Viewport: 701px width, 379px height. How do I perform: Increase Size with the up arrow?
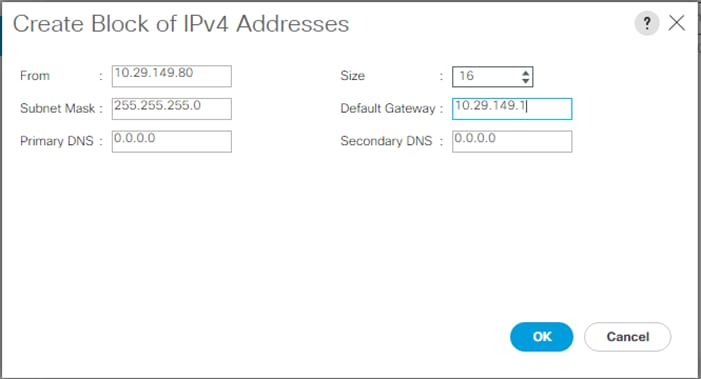click(x=526, y=72)
